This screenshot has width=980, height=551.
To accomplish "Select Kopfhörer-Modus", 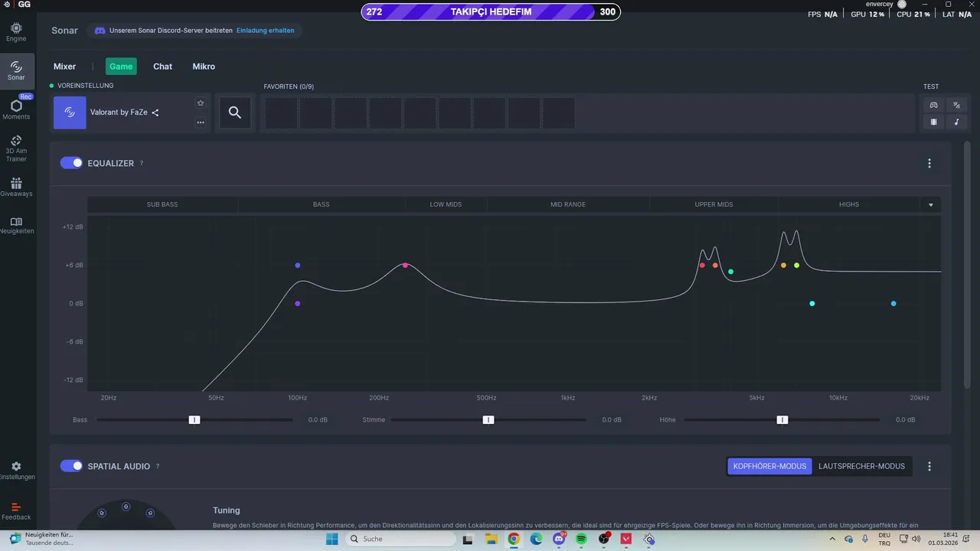I will pos(769,466).
